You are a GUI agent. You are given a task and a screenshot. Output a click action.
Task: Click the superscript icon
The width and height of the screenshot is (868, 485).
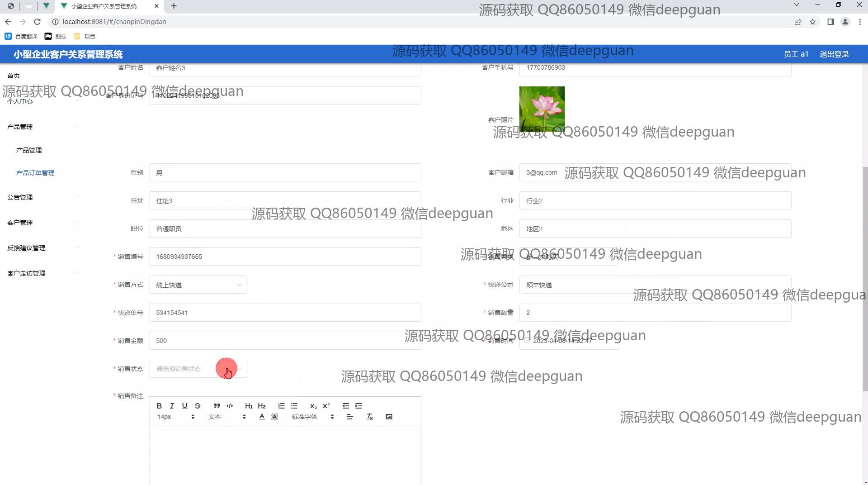(x=326, y=406)
